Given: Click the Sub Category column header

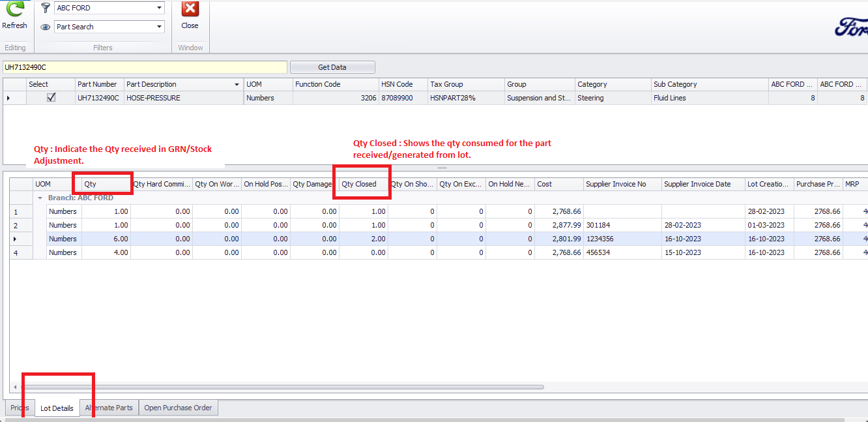Looking at the screenshot, I should pos(710,84).
